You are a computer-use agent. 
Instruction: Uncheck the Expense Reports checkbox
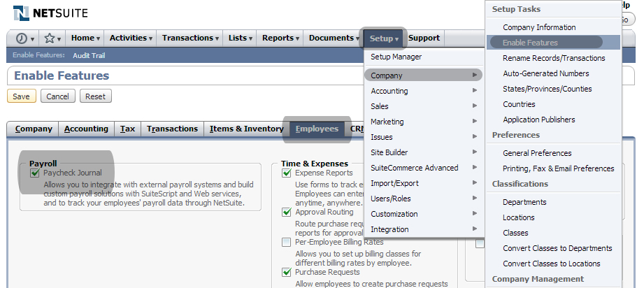coord(287,173)
